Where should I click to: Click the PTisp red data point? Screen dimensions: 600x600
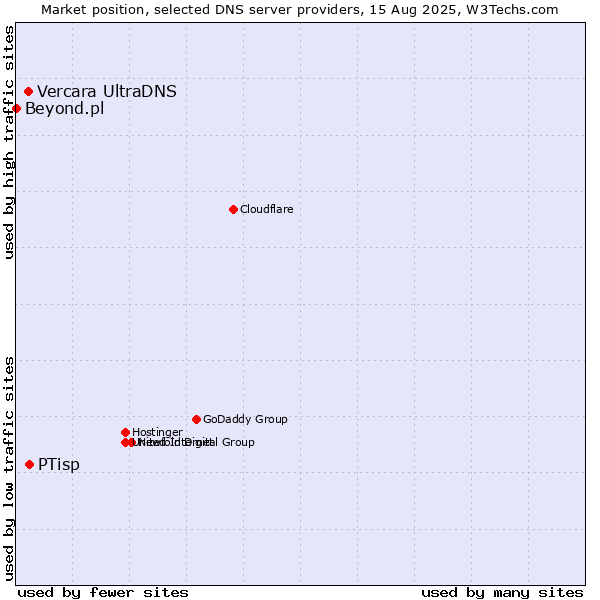(29, 465)
